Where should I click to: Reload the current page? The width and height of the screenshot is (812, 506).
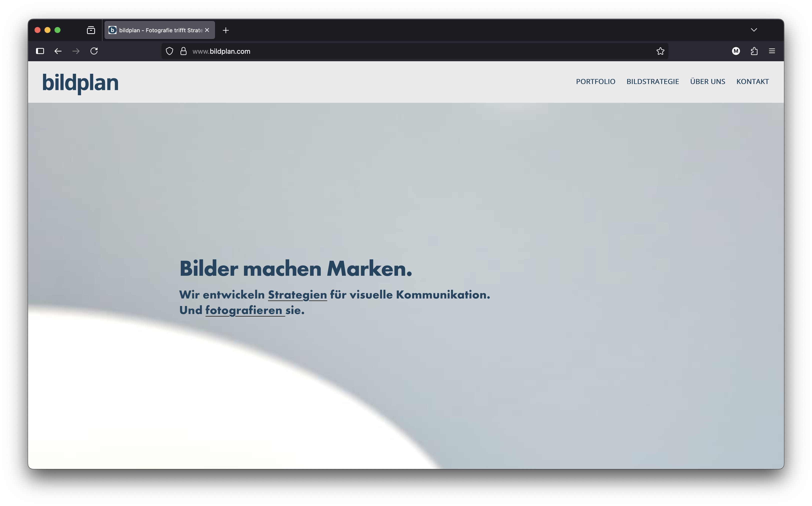(94, 51)
